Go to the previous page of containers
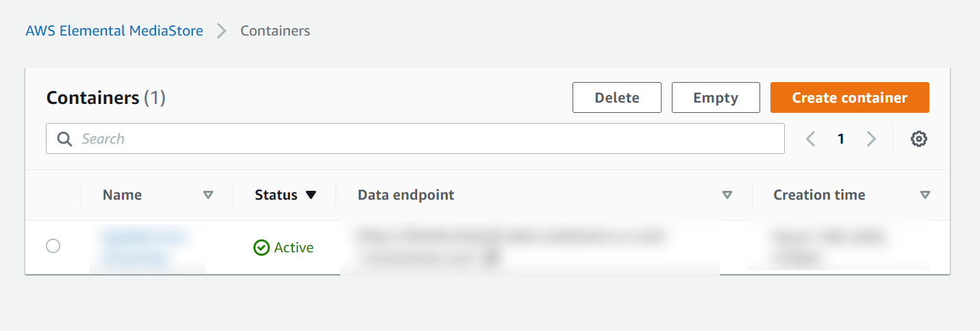Viewport: 980px width, 331px height. coord(811,139)
